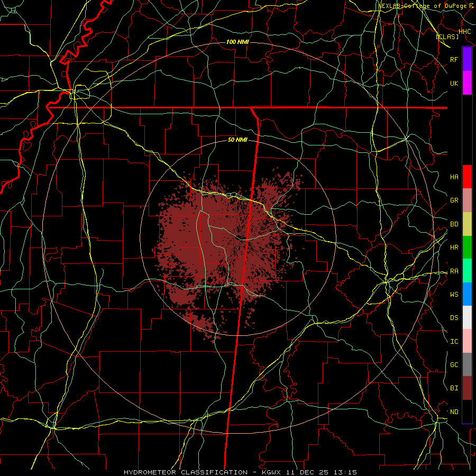Click the olive-yellow BD legend swatch

tap(467, 224)
